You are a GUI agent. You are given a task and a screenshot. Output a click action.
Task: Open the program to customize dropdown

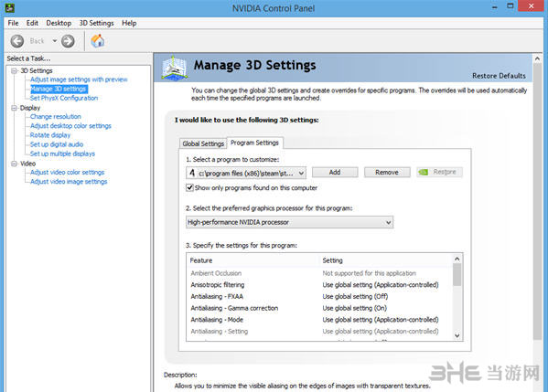(246, 173)
